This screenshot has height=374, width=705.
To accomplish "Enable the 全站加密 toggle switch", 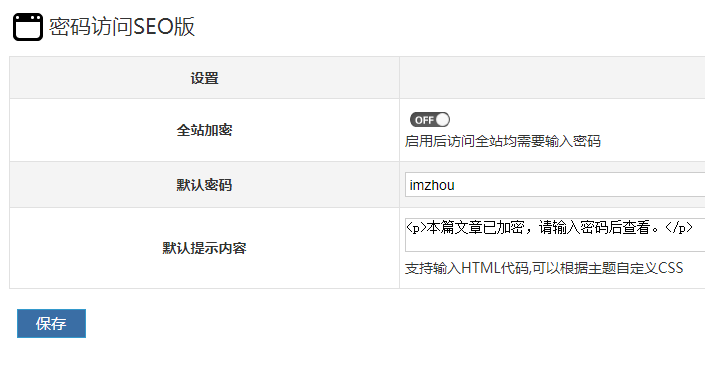I will [430, 120].
